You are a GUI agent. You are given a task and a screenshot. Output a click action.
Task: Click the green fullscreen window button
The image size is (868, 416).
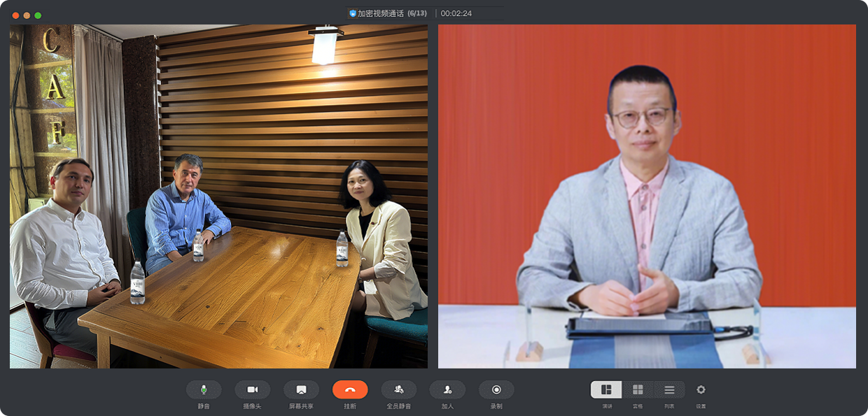click(38, 15)
